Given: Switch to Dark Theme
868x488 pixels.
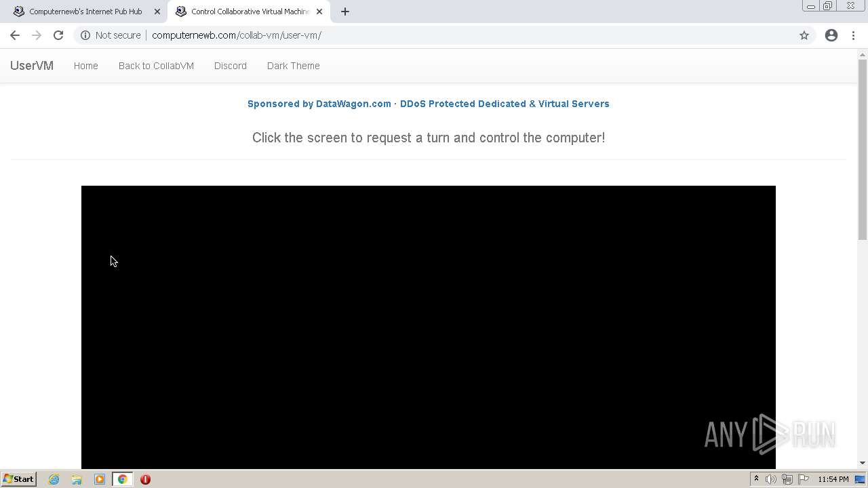Looking at the screenshot, I should tap(294, 66).
